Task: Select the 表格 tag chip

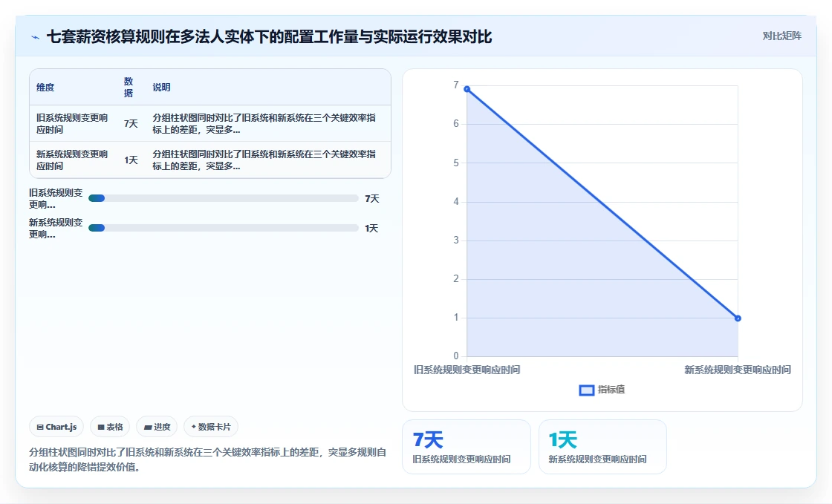Action: tap(110, 427)
